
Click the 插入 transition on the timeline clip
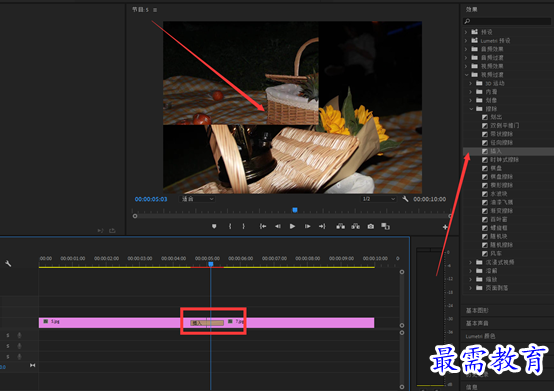(207, 323)
